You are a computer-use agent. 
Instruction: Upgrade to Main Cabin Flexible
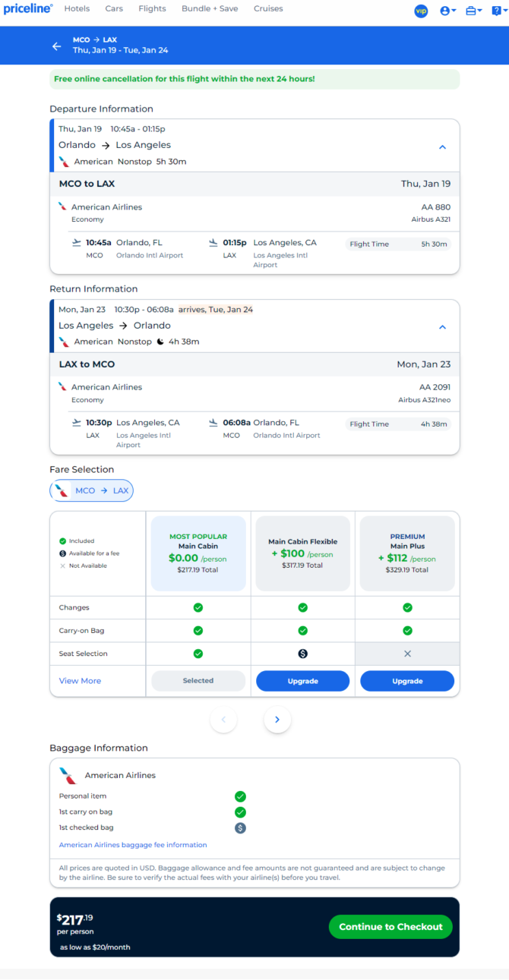tap(302, 681)
